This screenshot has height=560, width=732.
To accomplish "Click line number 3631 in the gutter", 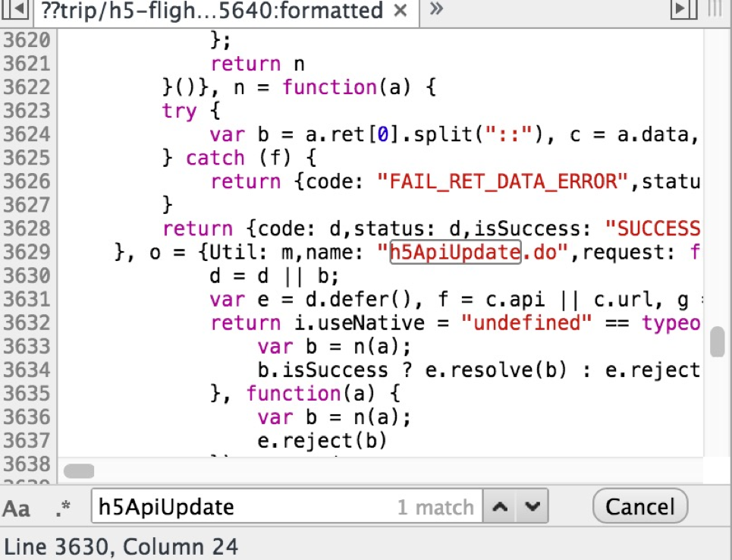I will pyautogui.click(x=27, y=300).
